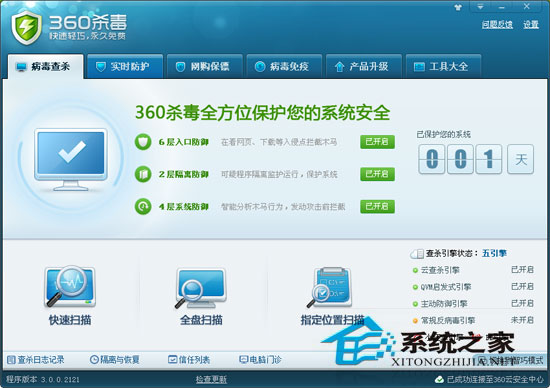Click the skin shirt icon in title bar

458,7
